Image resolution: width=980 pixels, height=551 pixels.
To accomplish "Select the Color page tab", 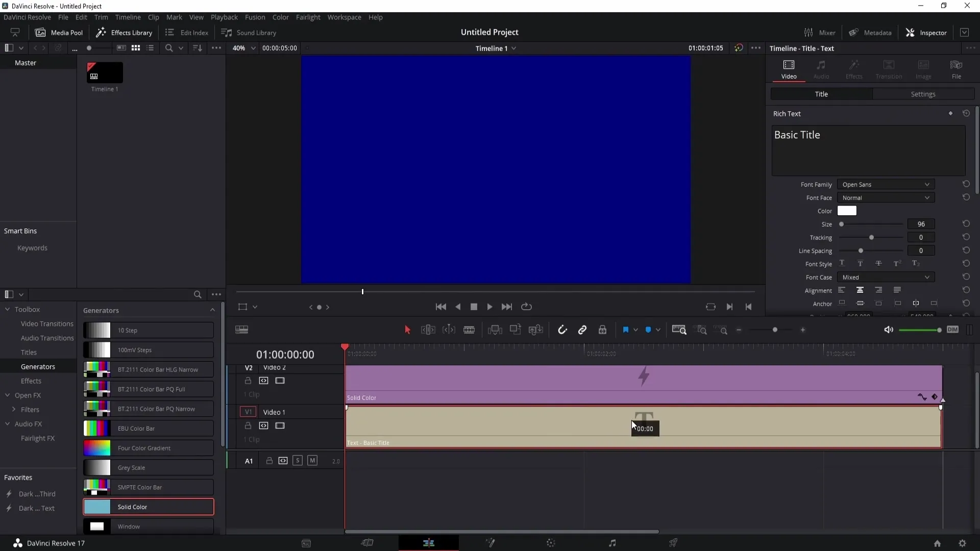I will click(x=551, y=543).
